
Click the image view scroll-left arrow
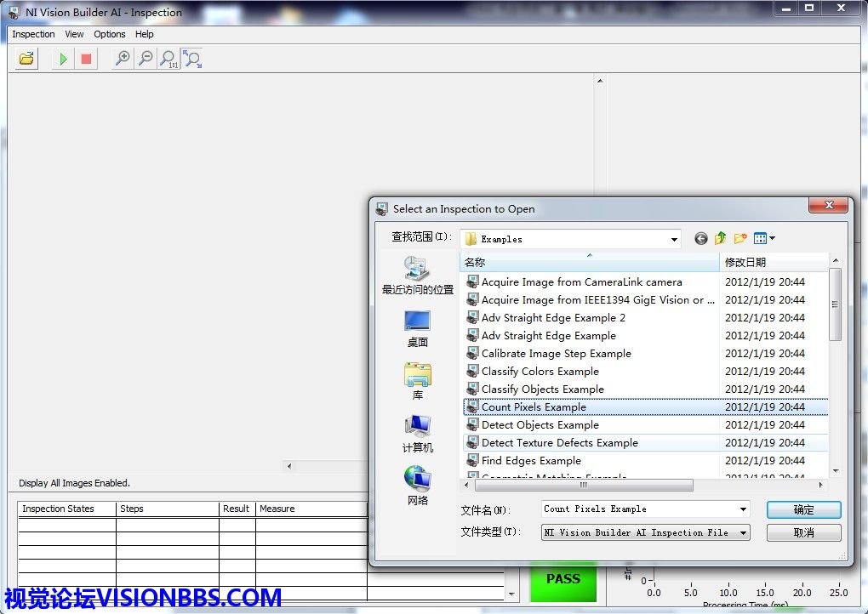tap(289, 466)
